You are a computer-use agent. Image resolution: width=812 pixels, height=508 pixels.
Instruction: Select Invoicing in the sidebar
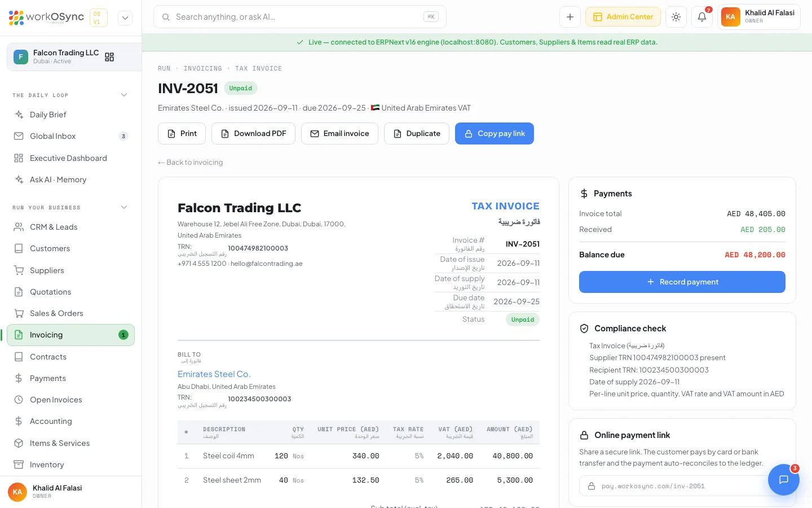(x=70, y=335)
